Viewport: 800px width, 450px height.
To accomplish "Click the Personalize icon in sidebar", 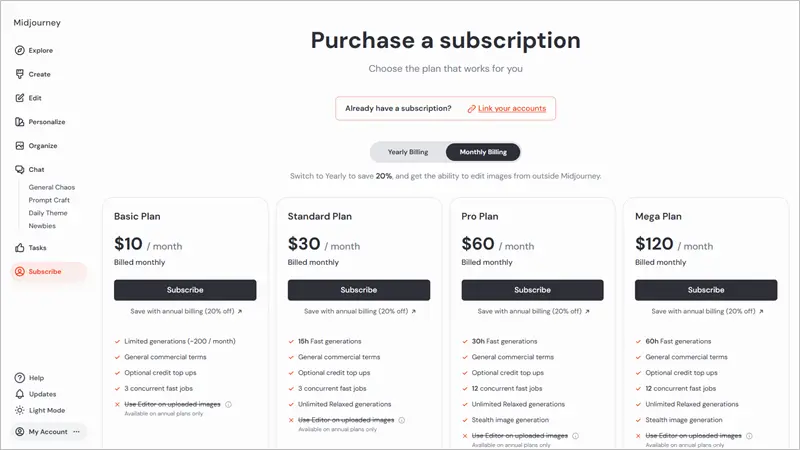I will pyautogui.click(x=20, y=122).
